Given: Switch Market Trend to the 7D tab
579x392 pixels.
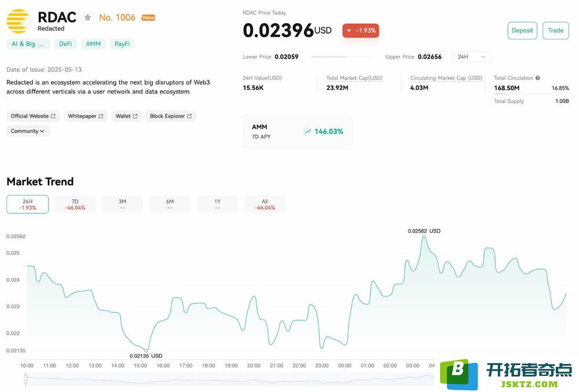Looking at the screenshot, I should [x=75, y=204].
